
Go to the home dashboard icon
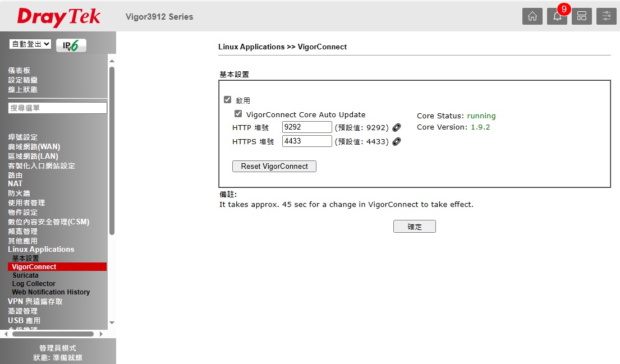point(532,16)
